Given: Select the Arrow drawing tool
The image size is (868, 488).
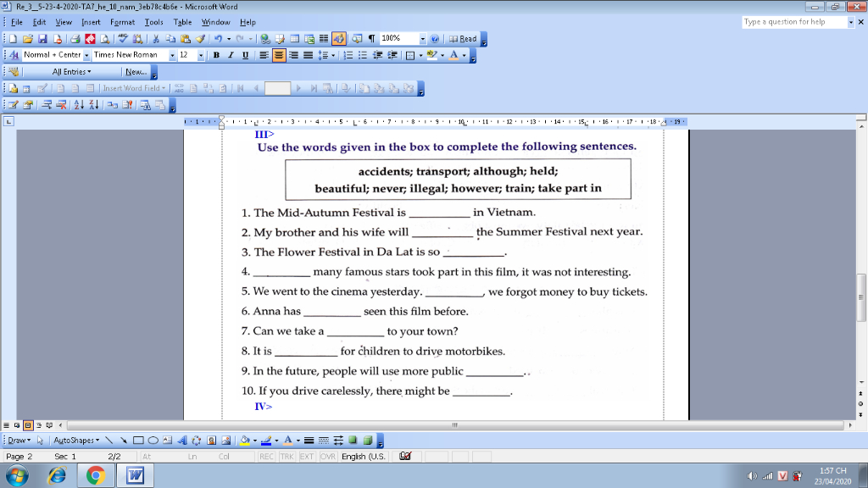Looking at the screenshot, I should pos(124,441).
